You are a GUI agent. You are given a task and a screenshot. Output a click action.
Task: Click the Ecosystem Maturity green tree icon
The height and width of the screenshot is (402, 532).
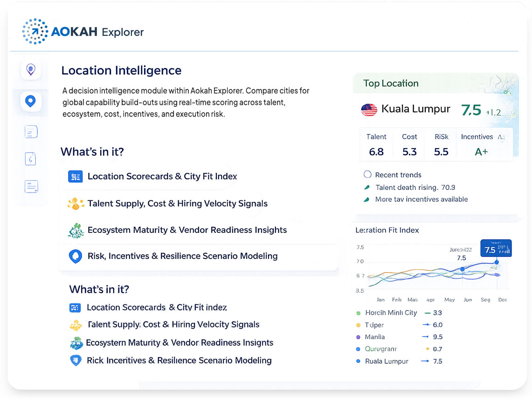(x=76, y=231)
